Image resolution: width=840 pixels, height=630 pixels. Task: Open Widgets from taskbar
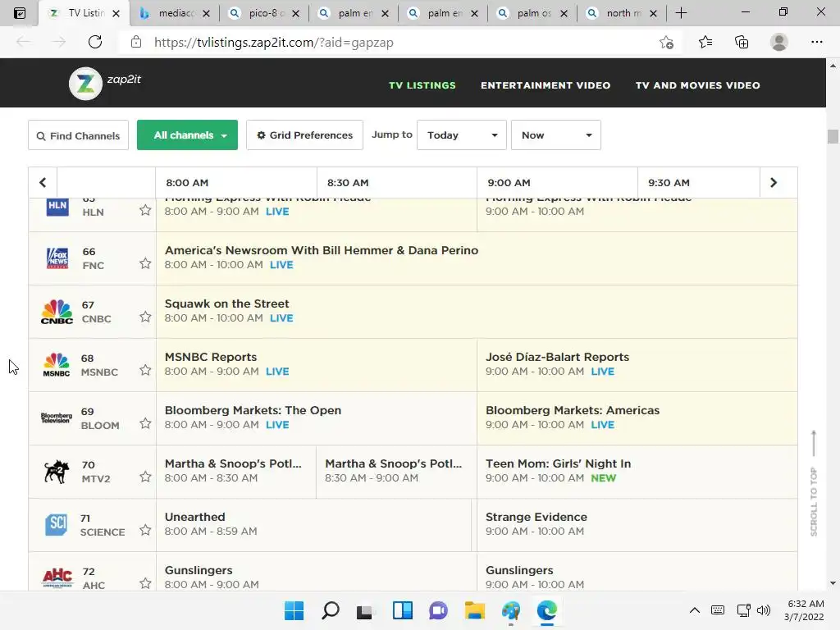[x=402, y=610]
